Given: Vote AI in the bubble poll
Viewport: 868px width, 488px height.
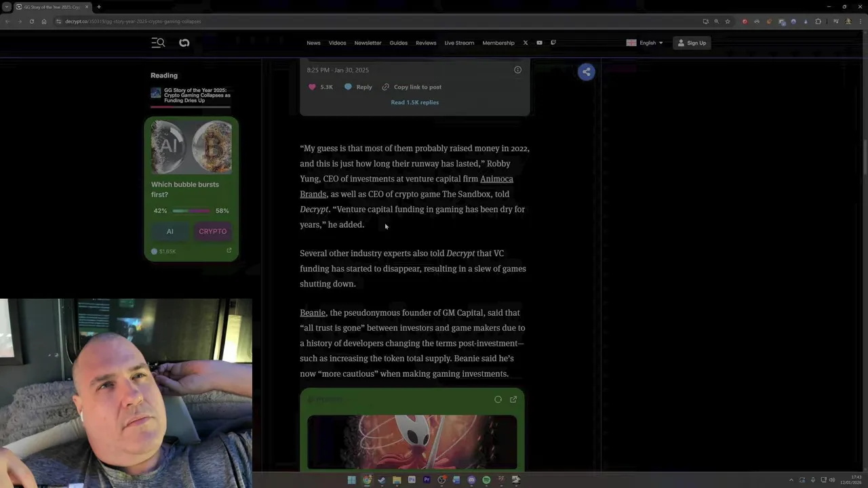Looking at the screenshot, I should pyautogui.click(x=170, y=231).
